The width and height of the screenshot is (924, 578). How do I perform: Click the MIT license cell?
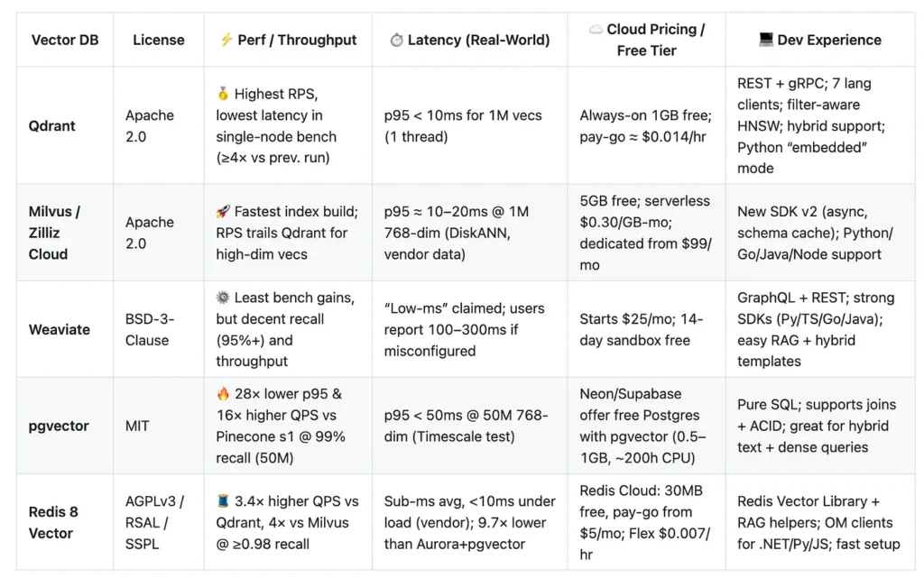pyautogui.click(x=137, y=426)
